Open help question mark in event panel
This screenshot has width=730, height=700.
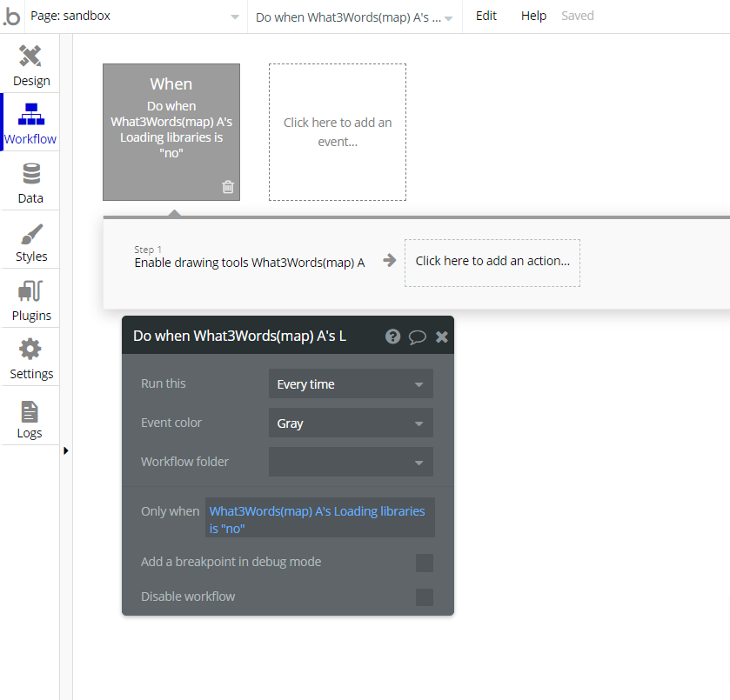392,336
